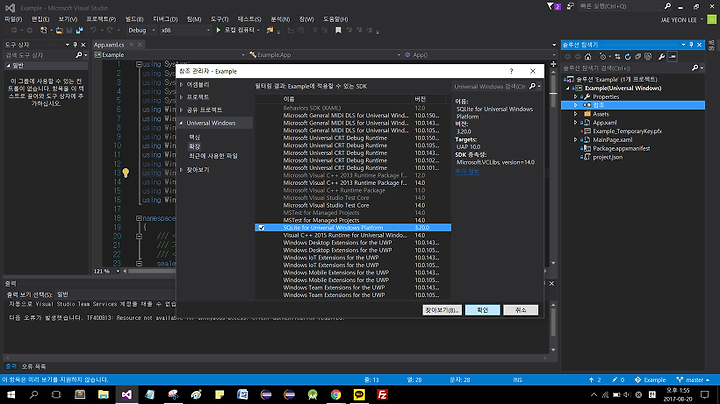Image resolution: width=720 pixels, height=404 pixels.
Task: Click the green start debugging arrow
Action: [218, 30]
